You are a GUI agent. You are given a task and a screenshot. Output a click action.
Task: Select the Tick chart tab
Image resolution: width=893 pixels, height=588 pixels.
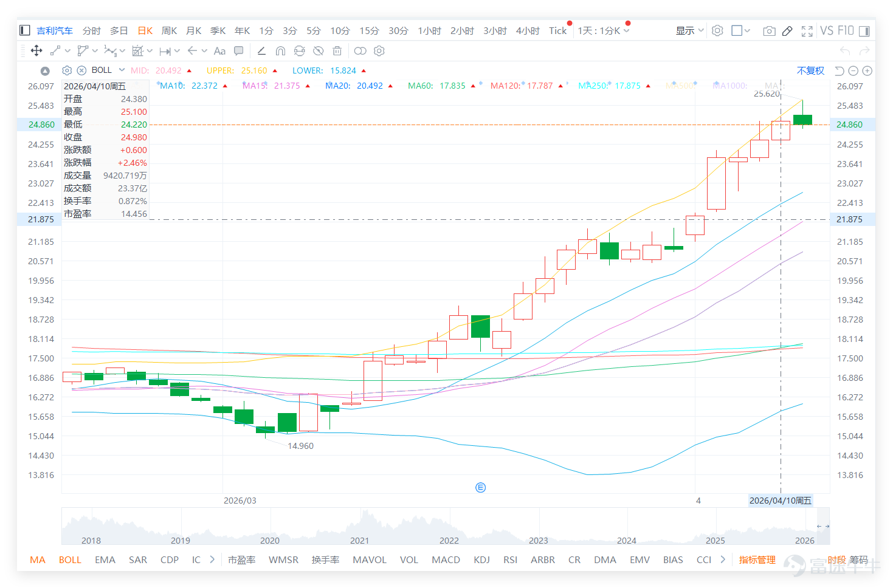pyautogui.click(x=558, y=30)
